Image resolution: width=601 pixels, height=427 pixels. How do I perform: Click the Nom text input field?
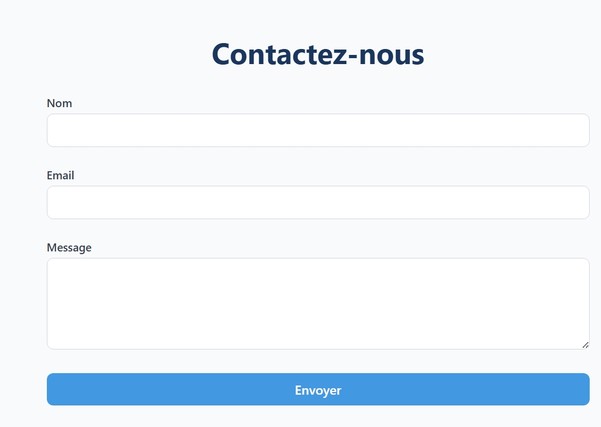317,130
